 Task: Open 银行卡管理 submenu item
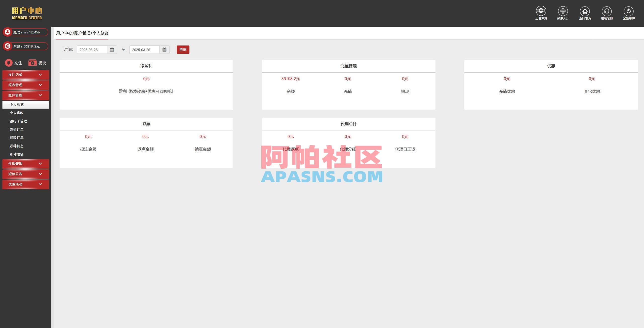click(18, 121)
